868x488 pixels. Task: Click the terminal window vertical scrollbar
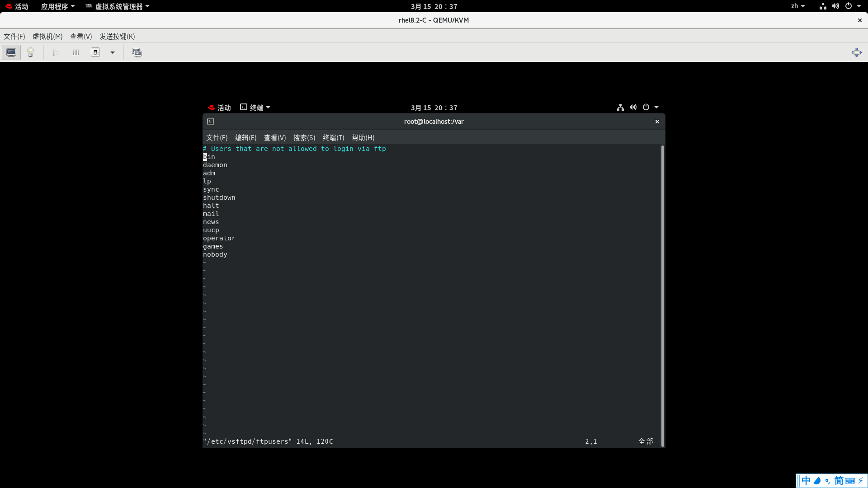coord(662,294)
